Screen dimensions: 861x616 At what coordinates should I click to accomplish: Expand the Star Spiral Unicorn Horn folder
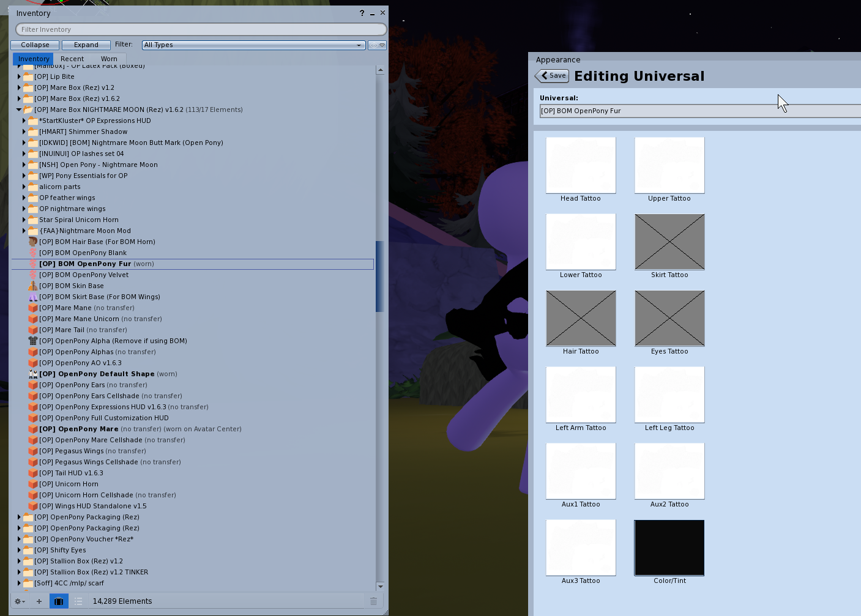pos(24,220)
